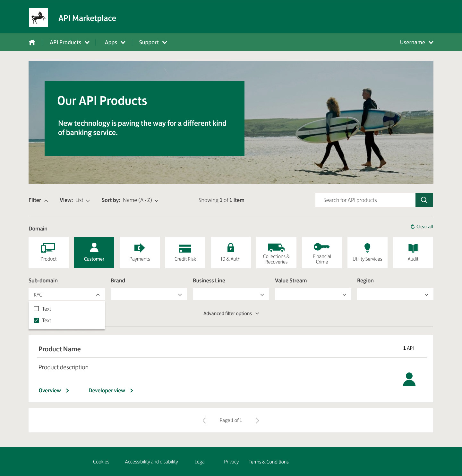Viewport: 462px width, 476px height.
Task: Open Accessibility and disability link
Action: [x=151, y=462]
